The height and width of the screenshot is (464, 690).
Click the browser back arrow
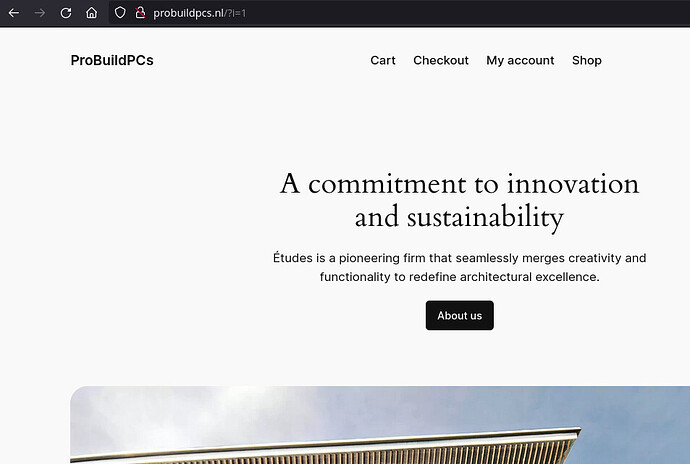14,13
